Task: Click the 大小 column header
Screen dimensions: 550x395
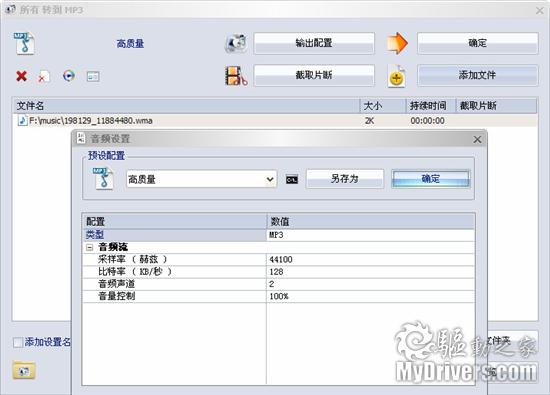Action: (x=383, y=106)
